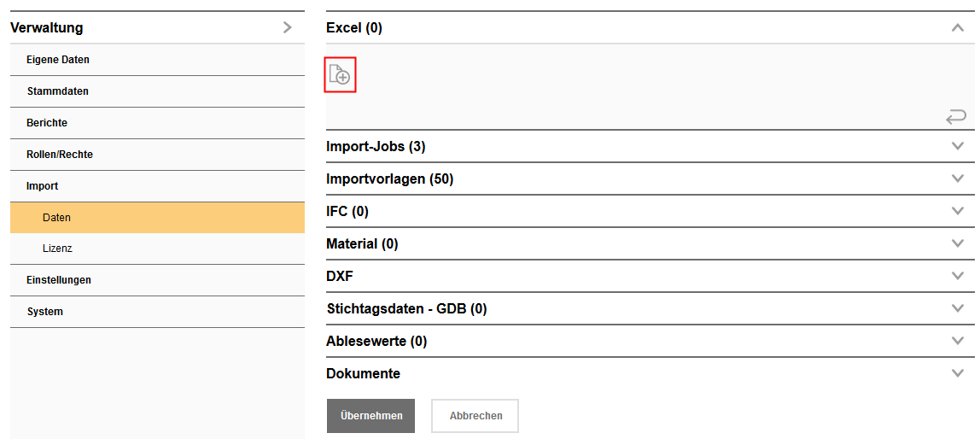The height and width of the screenshot is (439, 980).
Task: Expand the Material section
Action: [957, 243]
